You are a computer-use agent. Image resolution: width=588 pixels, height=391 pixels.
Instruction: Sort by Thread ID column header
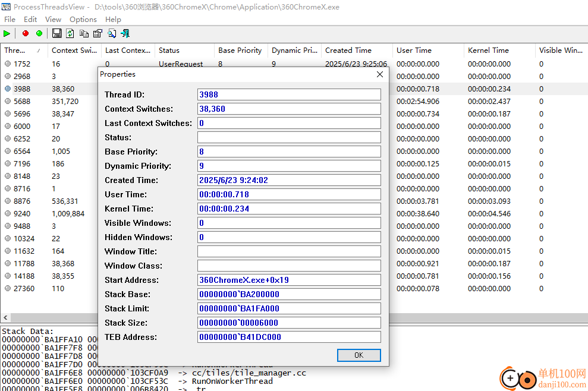[24, 51]
